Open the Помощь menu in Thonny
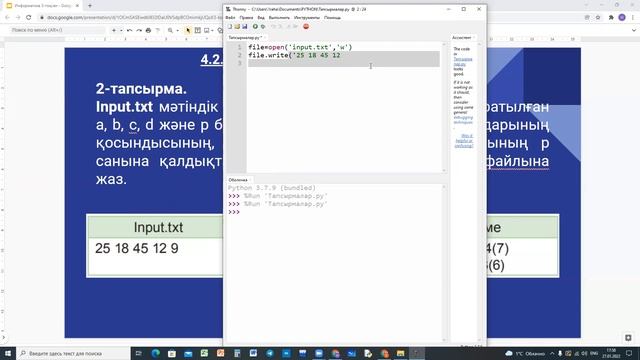This screenshot has width=640, height=360. coord(332,18)
